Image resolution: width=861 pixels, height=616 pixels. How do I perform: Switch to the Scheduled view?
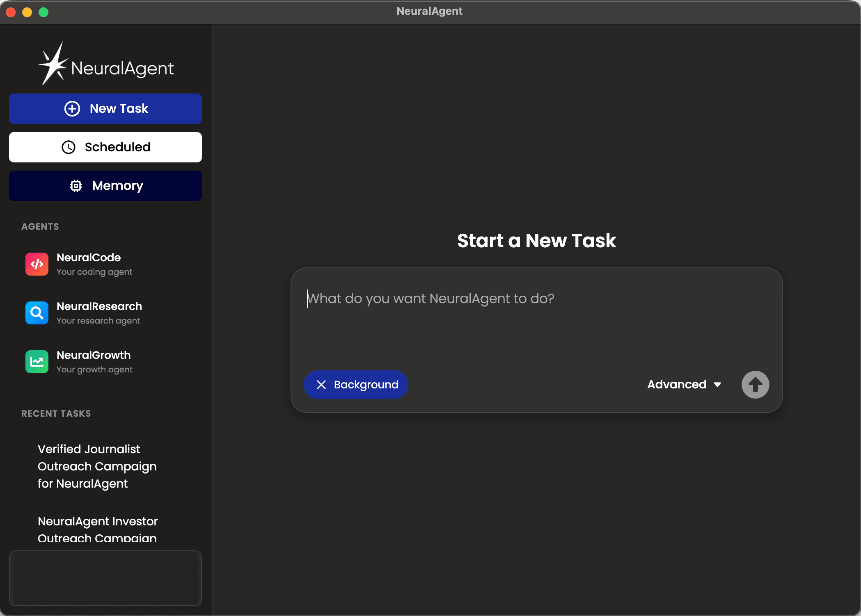(x=105, y=147)
